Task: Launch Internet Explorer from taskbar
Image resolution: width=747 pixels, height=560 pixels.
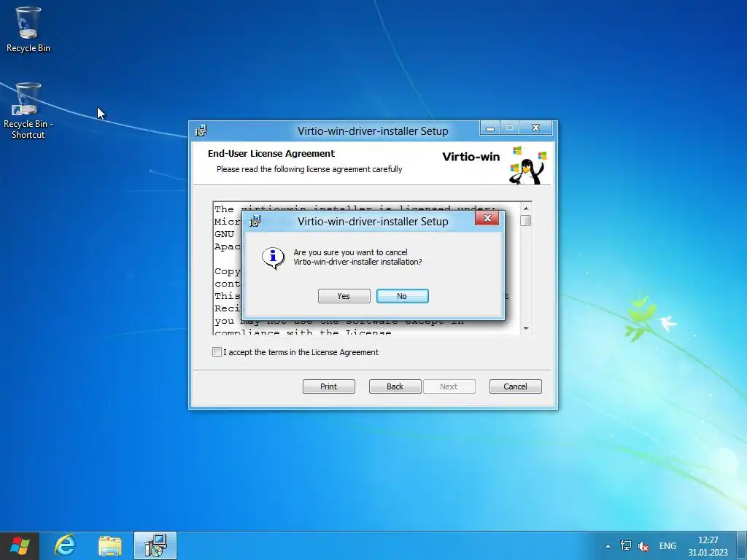Action: pos(65,545)
